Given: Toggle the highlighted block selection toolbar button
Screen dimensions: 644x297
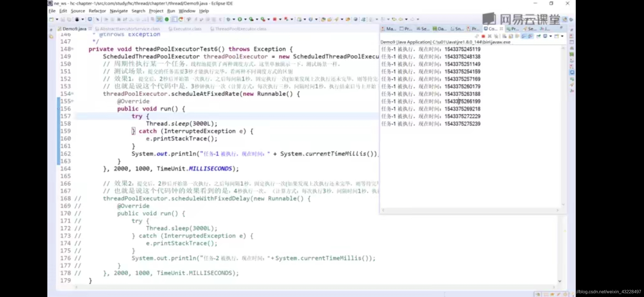Looking at the screenshot, I should pyautogui.click(x=174, y=19).
